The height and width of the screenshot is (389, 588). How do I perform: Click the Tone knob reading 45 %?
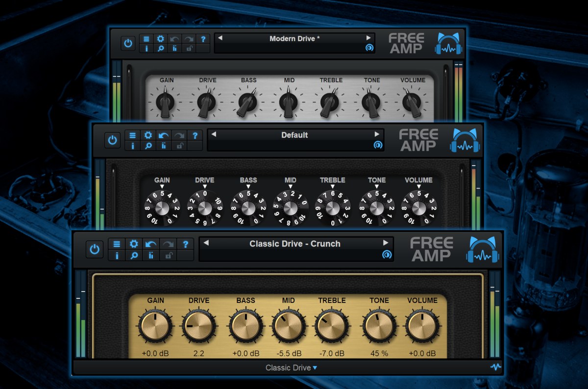[x=379, y=327]
